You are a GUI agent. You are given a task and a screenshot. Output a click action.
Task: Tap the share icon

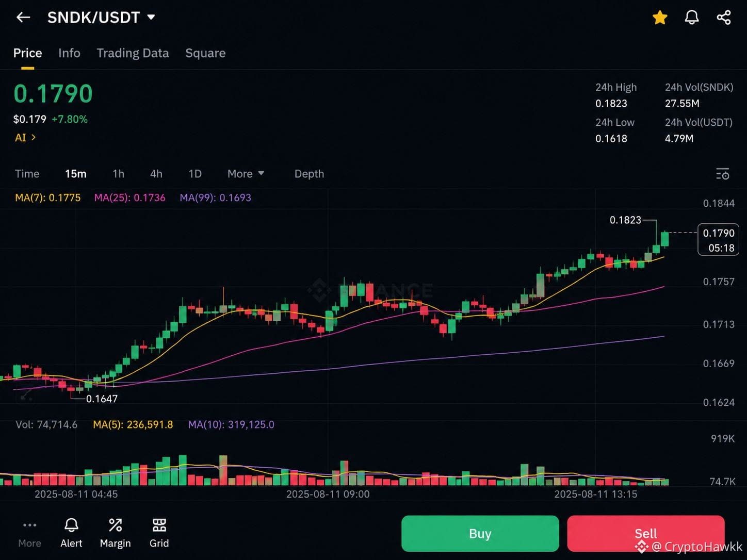pos(724,18)
